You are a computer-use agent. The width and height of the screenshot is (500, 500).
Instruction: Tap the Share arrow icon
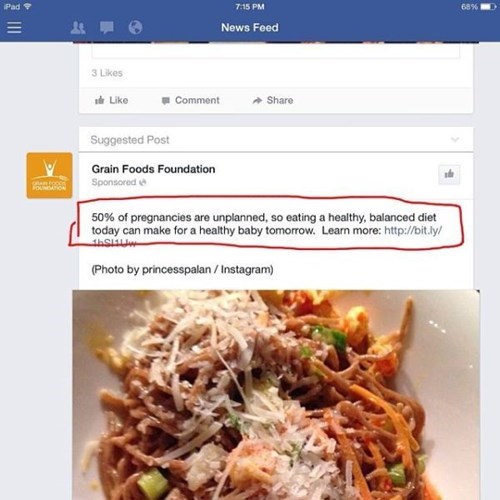257,100
